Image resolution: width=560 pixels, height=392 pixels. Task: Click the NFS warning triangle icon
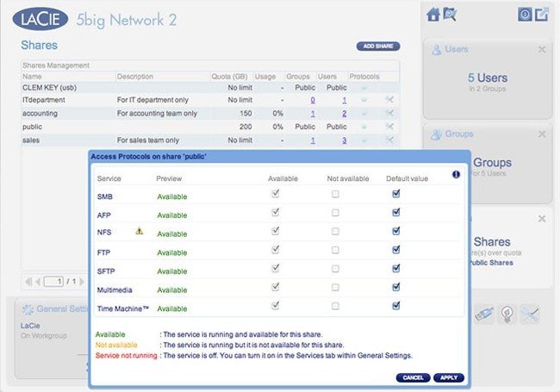point(139,232)
